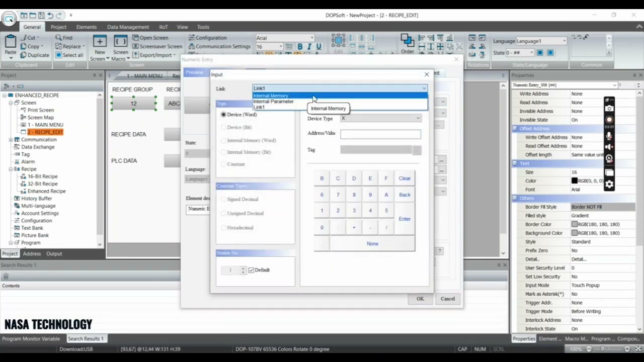644x362 pixels.
Task: Click the record button in recorder overlay
Action: 609,120
